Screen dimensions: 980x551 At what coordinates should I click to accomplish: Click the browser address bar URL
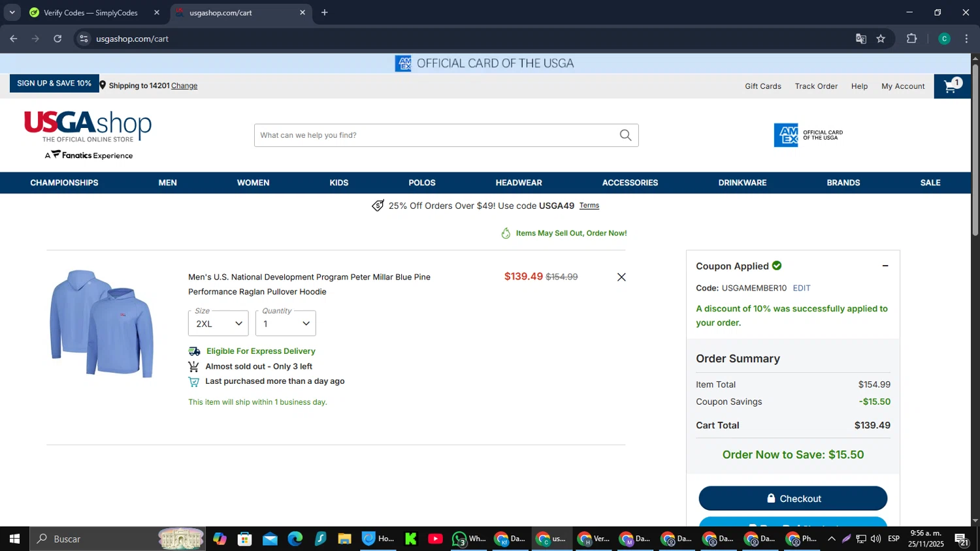point(133,39)
